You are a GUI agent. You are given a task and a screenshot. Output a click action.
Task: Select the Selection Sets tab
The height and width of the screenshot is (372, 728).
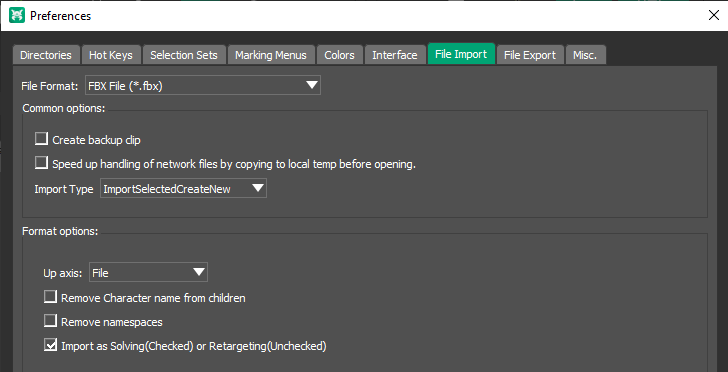[184, 55]
